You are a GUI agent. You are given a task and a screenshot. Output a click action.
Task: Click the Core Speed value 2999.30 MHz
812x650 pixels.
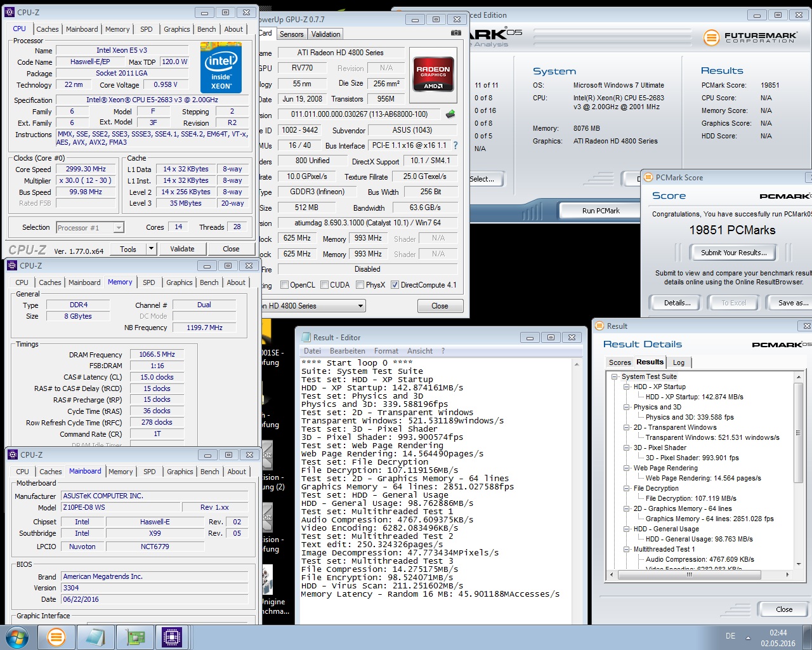click(x=86, y=169)
